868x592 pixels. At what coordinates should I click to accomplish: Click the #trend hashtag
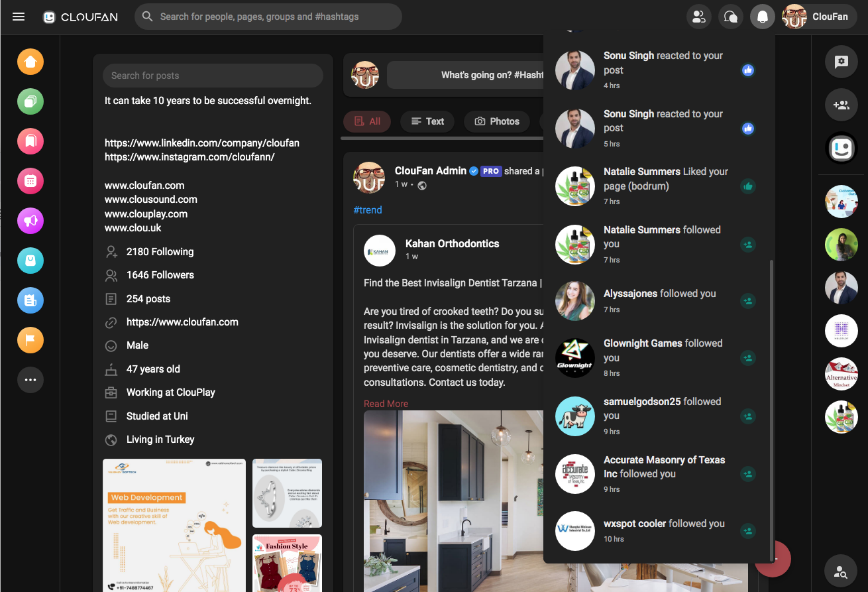(x=368, y=210)
